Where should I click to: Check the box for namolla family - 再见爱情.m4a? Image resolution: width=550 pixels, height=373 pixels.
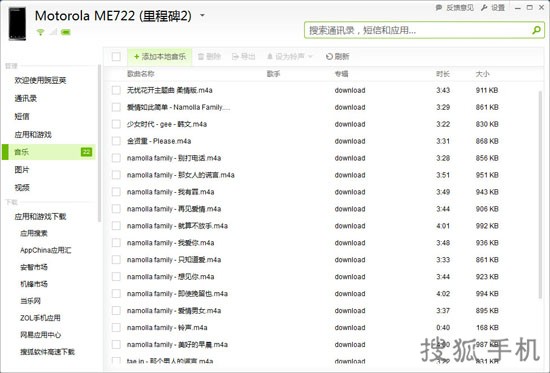pyautogui.click(x=116, y=209)
